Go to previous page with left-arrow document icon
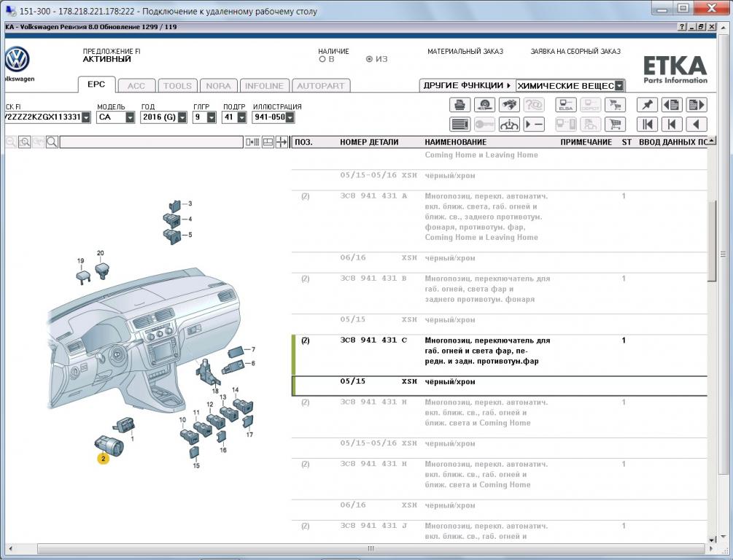Screen dimensions: 733x560 tap(672, 105)
